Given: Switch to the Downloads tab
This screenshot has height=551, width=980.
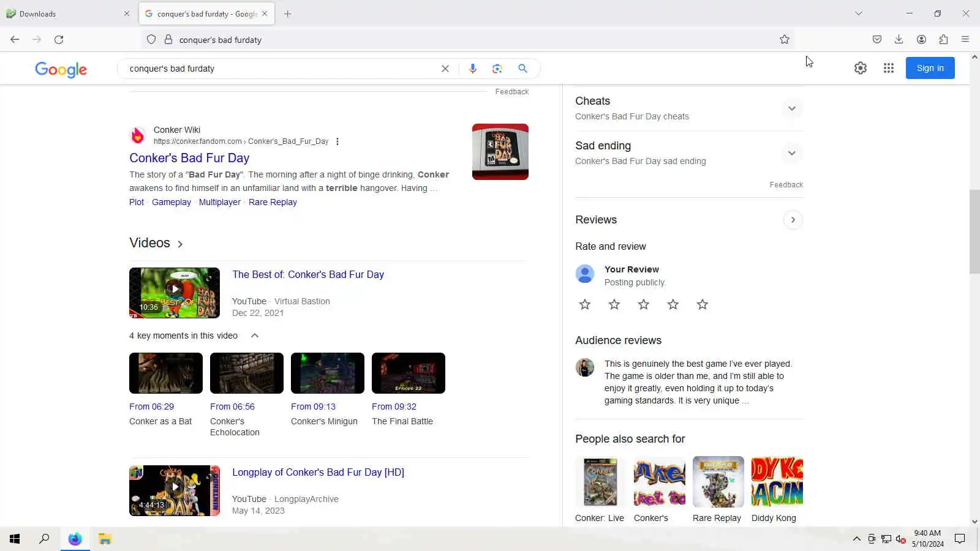Looking at the screenshot, I should coord(67,13).
